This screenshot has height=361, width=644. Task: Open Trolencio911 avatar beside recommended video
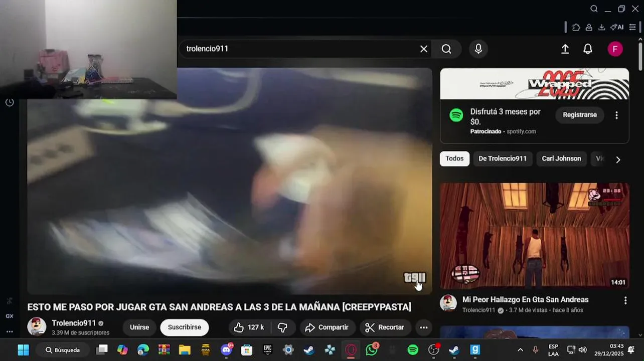click(448, 303)
